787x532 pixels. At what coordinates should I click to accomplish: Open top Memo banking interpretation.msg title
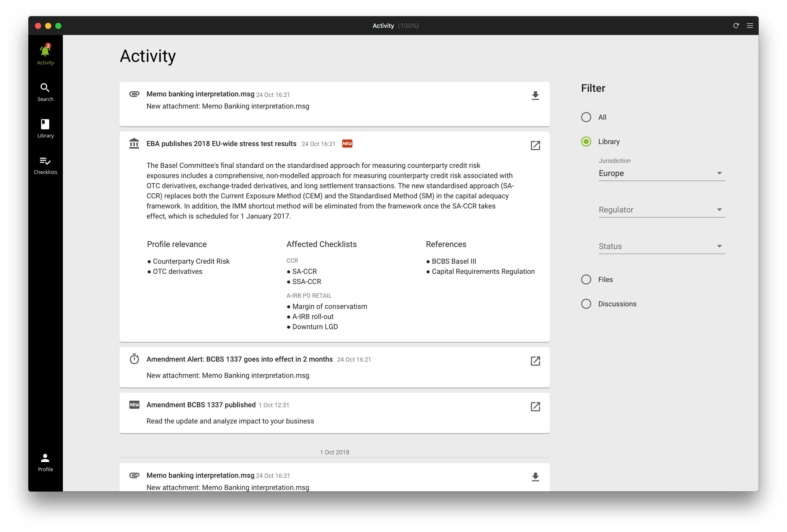pos(200,94)
